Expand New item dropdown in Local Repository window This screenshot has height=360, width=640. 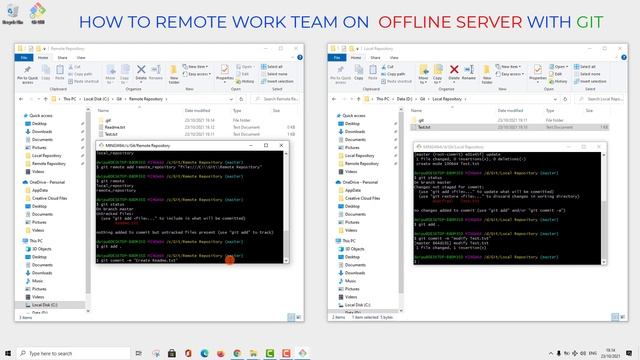pyautogui.click(x=509, y=67)
